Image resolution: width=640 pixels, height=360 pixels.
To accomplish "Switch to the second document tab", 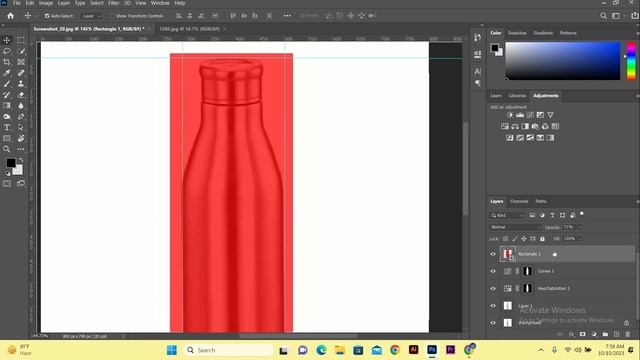I will click(x=190, y=29).
